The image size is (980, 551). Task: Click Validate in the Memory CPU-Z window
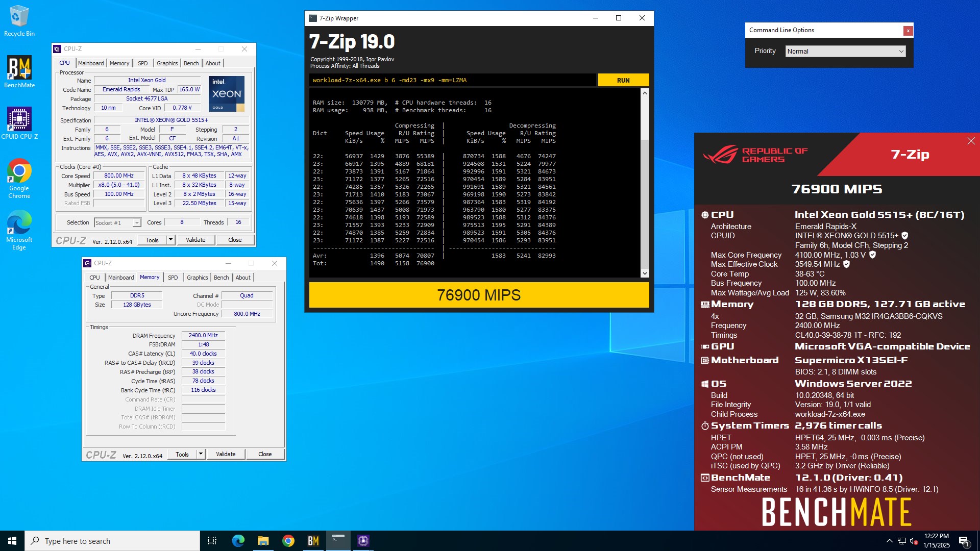226,454
